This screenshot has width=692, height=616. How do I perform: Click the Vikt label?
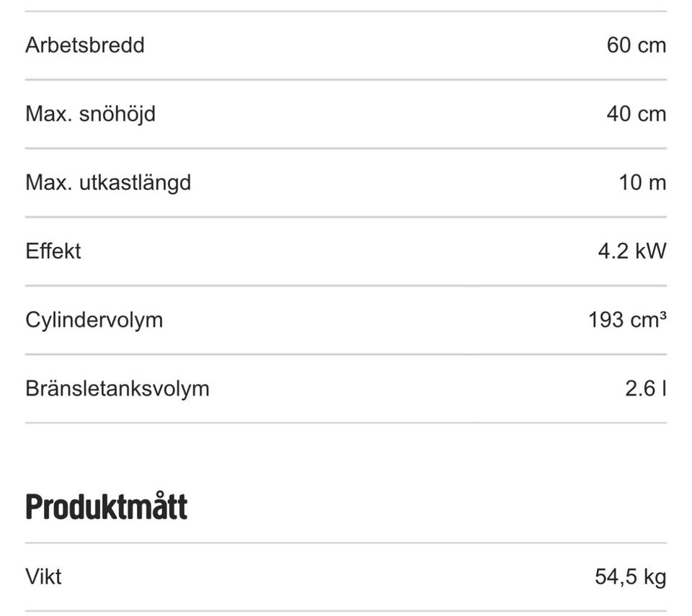(43, 576)
